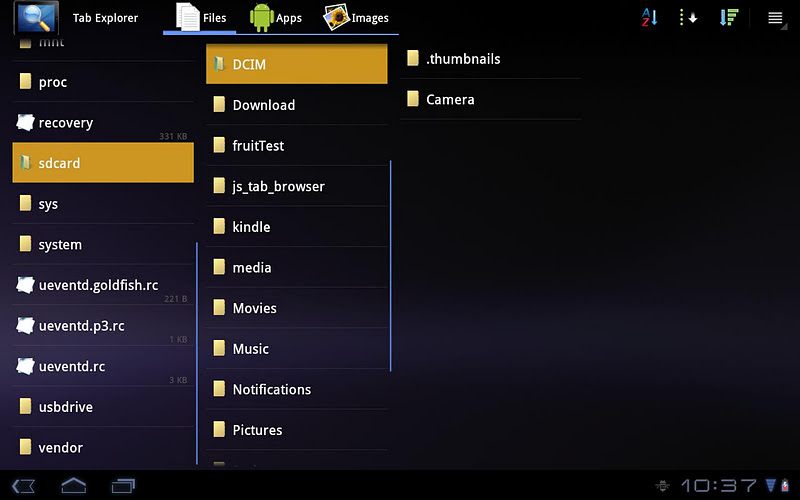Screen dimensions: 800x500
Task: Switch to the Images tab
Action: click(x=357, y=18)
